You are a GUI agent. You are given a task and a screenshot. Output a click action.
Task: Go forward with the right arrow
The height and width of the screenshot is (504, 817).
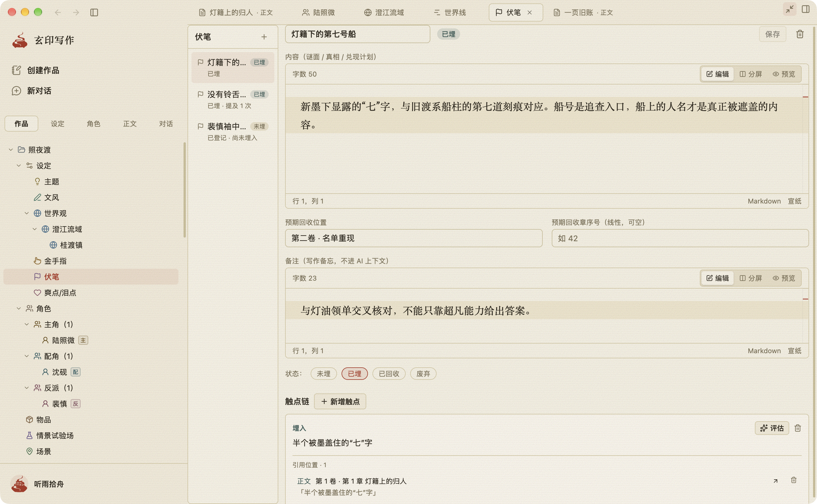point(76,12)
